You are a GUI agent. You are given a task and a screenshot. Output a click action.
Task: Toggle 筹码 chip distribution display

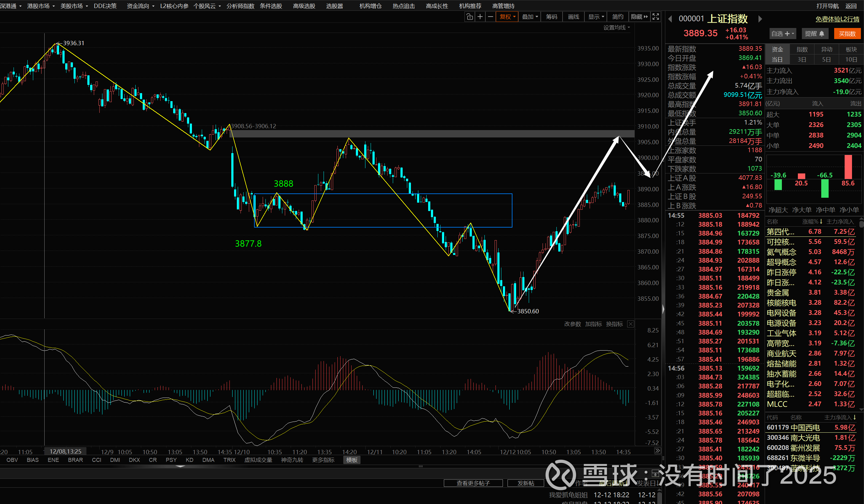552,17
